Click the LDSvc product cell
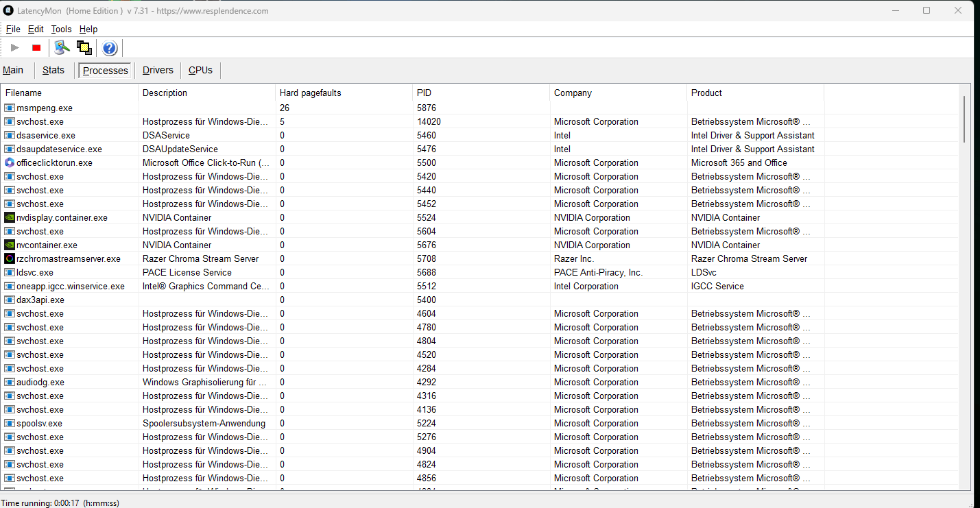The image size is (980, 508). 704,272
